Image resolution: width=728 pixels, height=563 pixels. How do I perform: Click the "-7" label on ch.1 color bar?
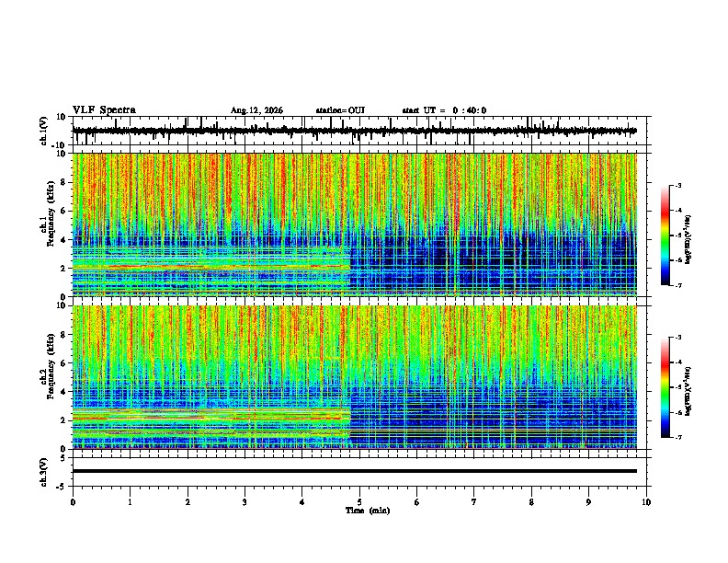click(x=678, y=285)
